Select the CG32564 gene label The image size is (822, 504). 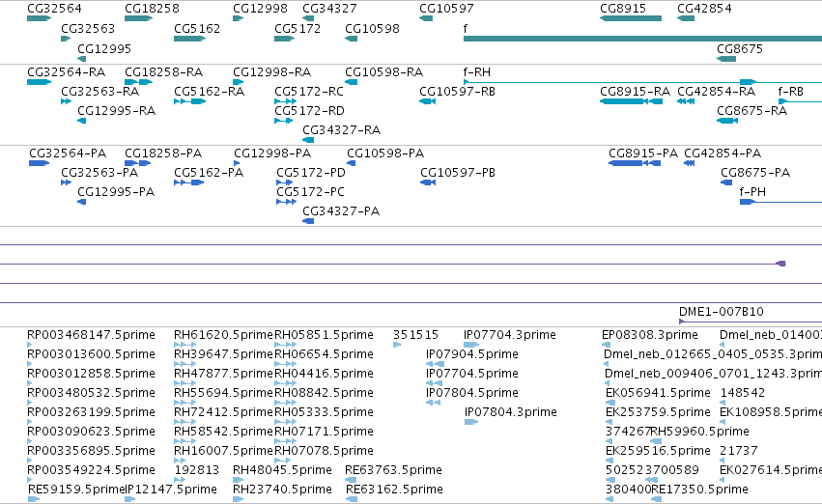tap(54, 9)
